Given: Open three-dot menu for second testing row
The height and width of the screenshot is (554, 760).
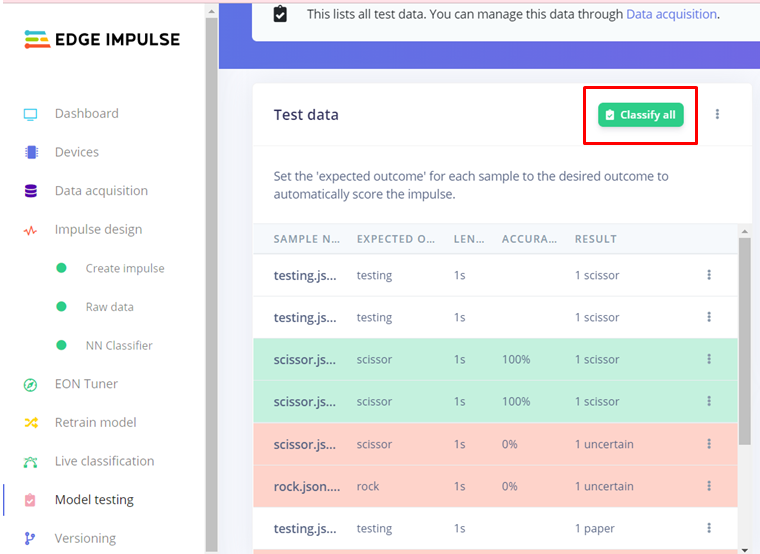Looking at the screenshot, I should tap(709, 317).
